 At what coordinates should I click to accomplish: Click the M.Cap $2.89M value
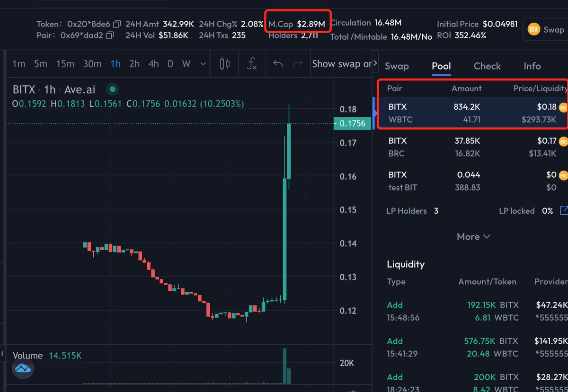click(311, 24)
